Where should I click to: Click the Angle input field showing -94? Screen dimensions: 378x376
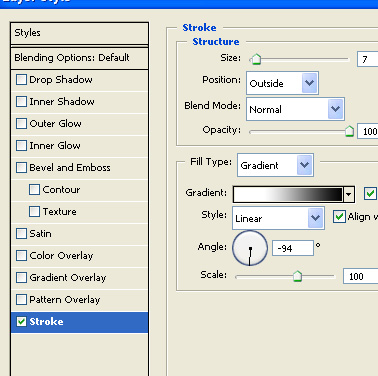[x=293, y=248]
